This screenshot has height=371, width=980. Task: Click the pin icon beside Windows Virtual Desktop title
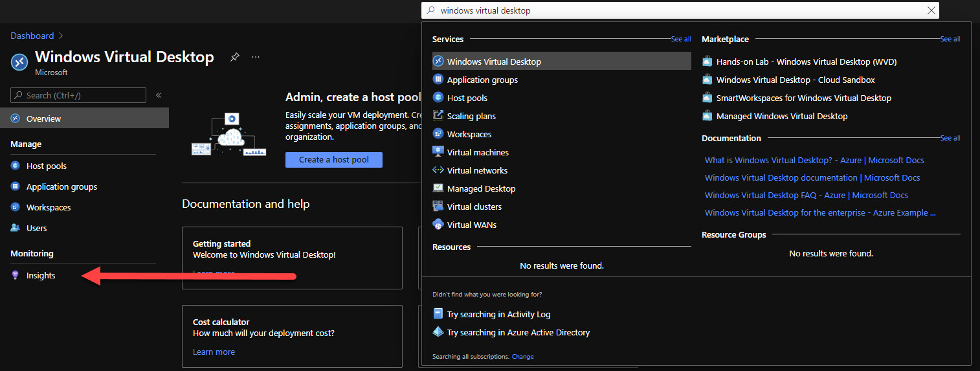pyautogui.click(x=235, y=57)
